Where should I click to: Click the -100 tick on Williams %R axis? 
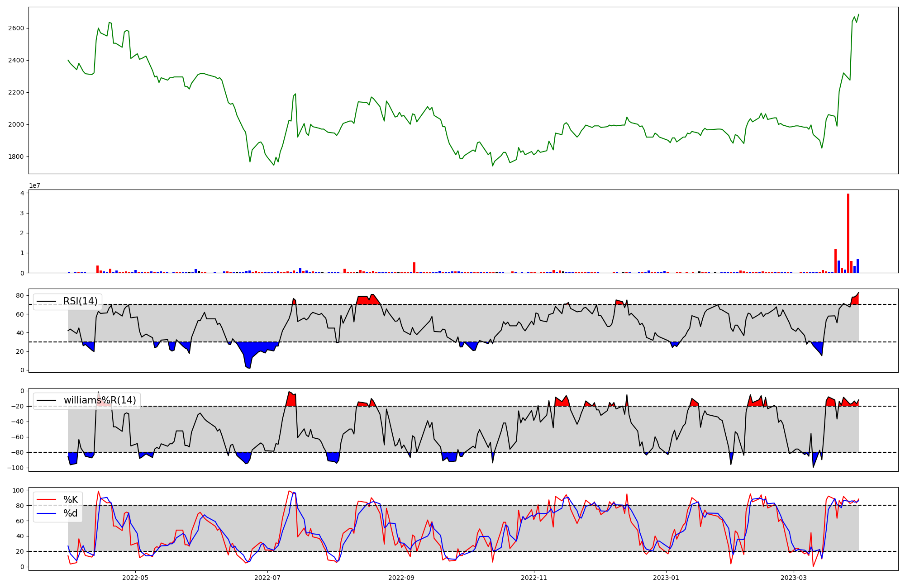(x=16, y=468)
